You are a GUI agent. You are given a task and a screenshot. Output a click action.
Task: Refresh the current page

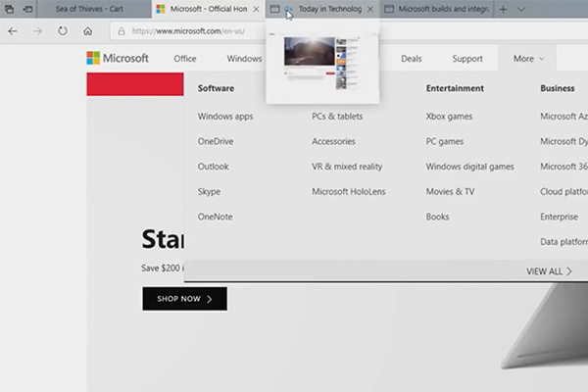coord(63,30)
